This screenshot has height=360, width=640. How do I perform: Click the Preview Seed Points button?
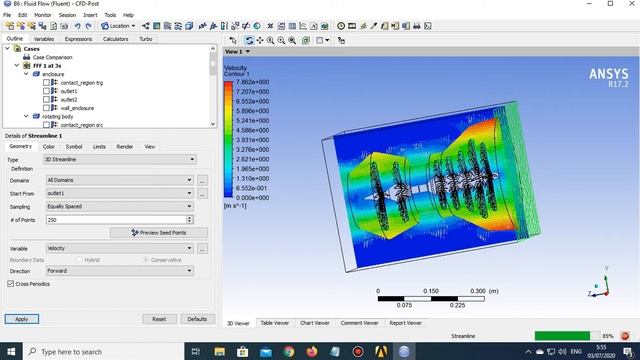[159, 233]
